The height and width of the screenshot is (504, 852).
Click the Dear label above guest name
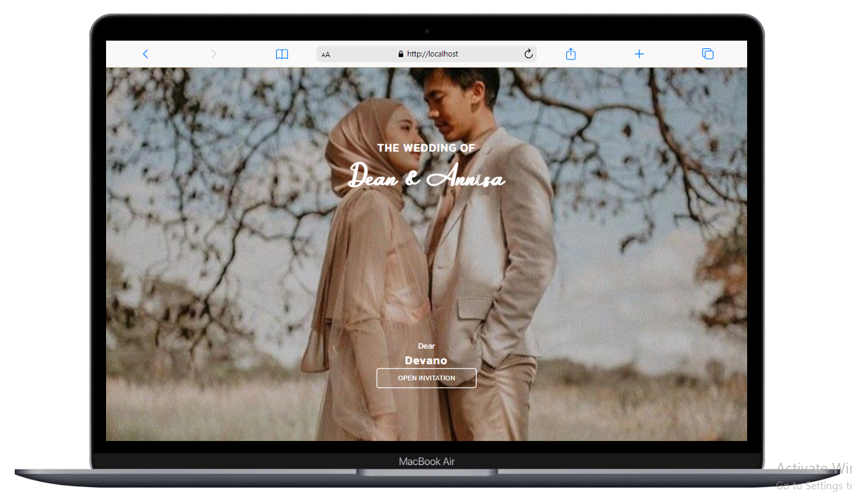pyautogui.click(x=427, y=346)
